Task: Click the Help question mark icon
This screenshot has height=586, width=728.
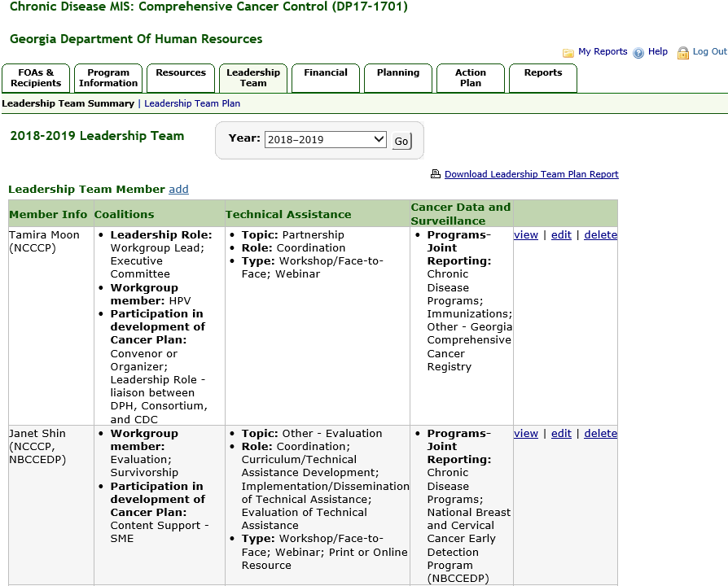Action: 638,53
